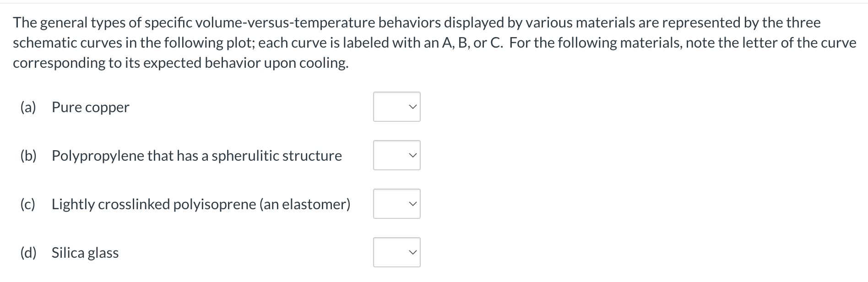Image resolution: width=868 pixels, height=282 pixels.
Task: Select the answer box beside Silica glass
Action: [x=396, y=252]
